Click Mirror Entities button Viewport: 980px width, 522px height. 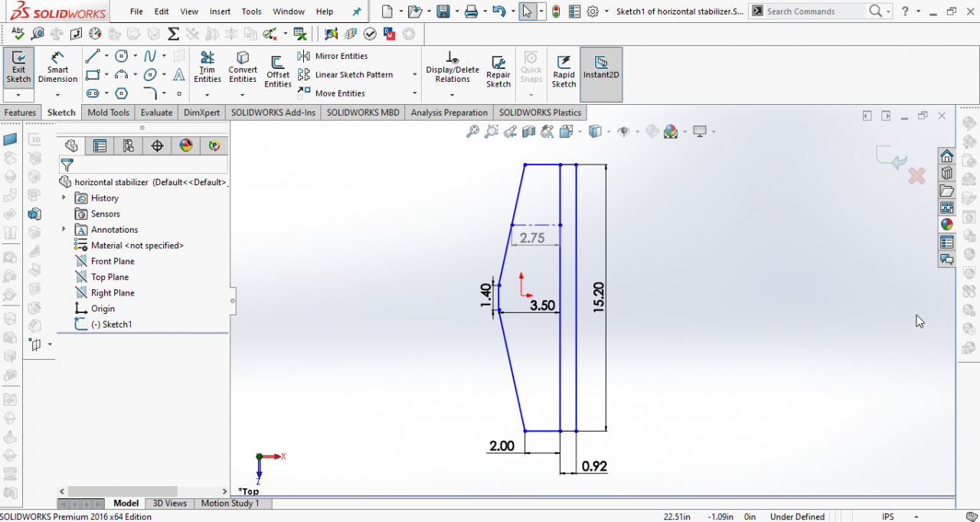click(x=333, y=56)
